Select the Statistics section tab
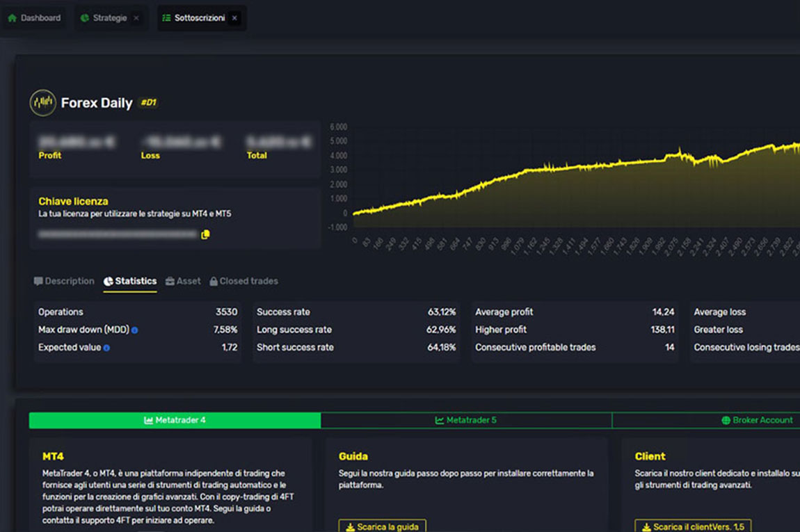Screen dimensions: 800x532 (x=130, y=282)
